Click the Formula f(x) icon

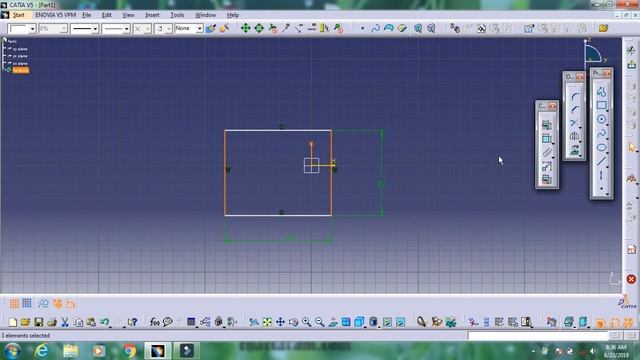coord(154,322)
